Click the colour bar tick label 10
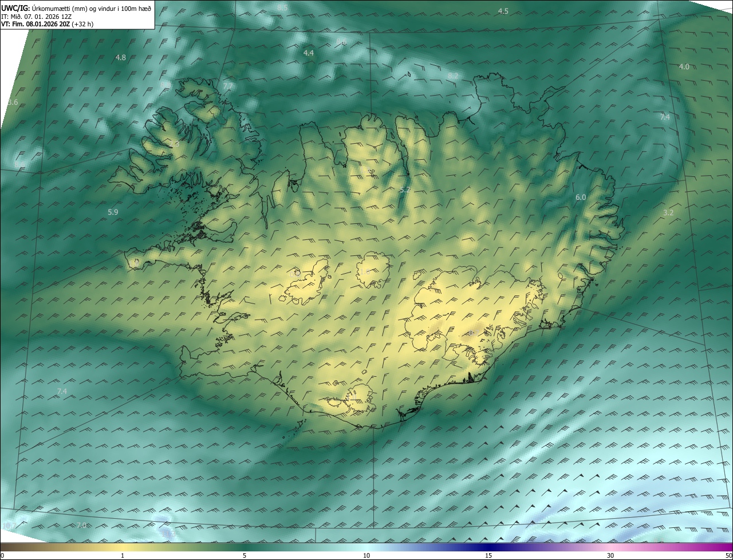733x560 pixels. coord(366,555)
